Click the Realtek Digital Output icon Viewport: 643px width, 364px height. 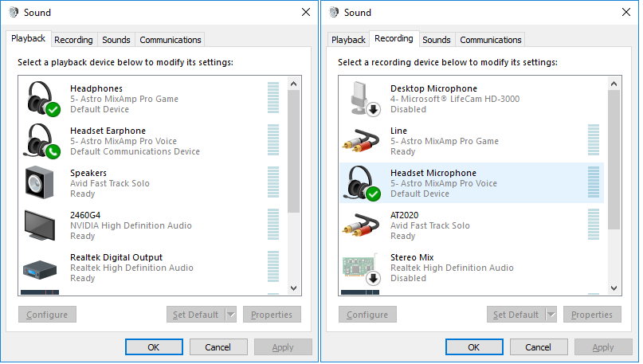pos(40,269)
